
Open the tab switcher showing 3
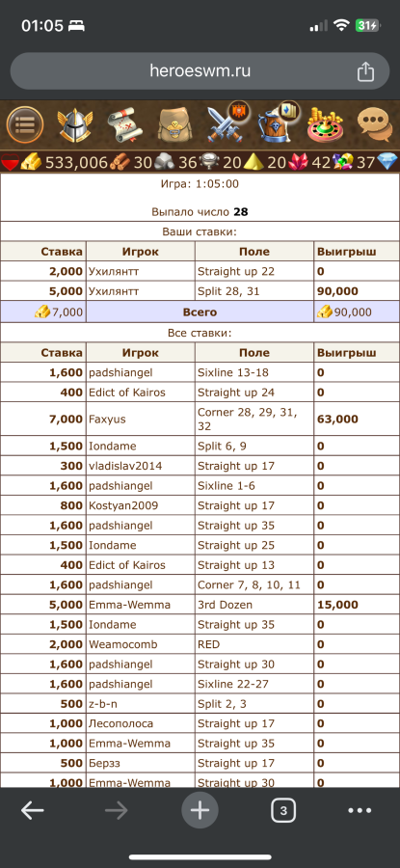pyautogui.click(x=283, y=811)
